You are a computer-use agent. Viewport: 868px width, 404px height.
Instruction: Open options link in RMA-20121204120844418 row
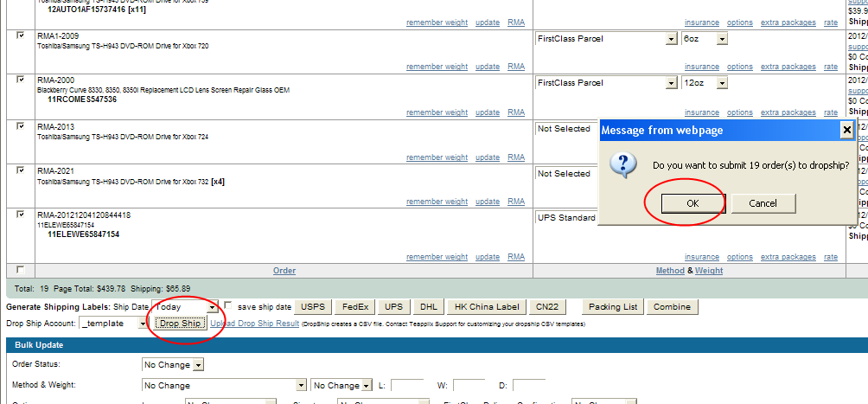(740, 257)
